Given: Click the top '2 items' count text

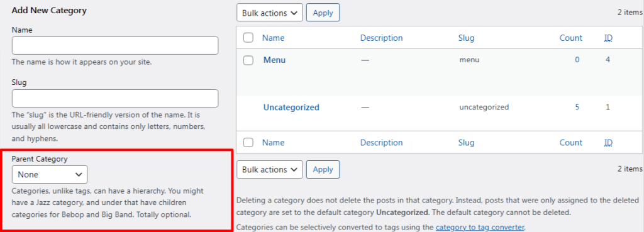Looking at the screenshot, I should point(630,13).
